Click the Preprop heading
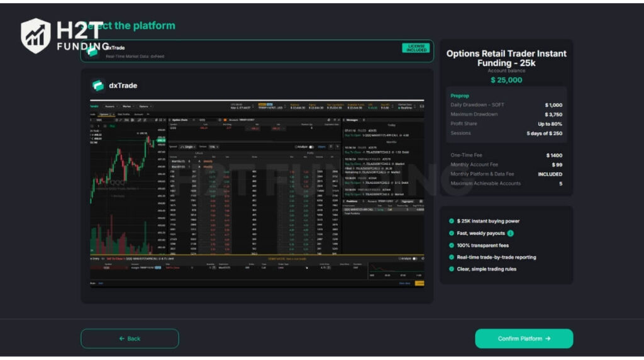The width and height of the screenshot is (644, 360). pos(460,96)
